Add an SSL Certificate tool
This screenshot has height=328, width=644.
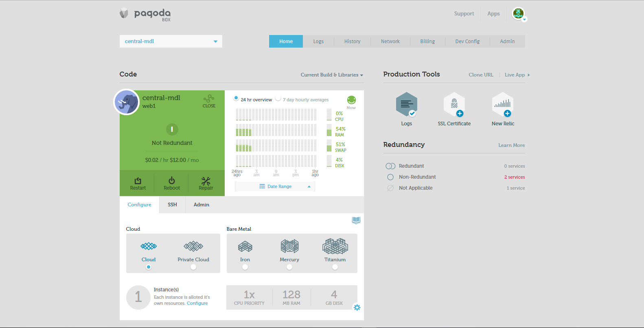click(x=454, y=105)
